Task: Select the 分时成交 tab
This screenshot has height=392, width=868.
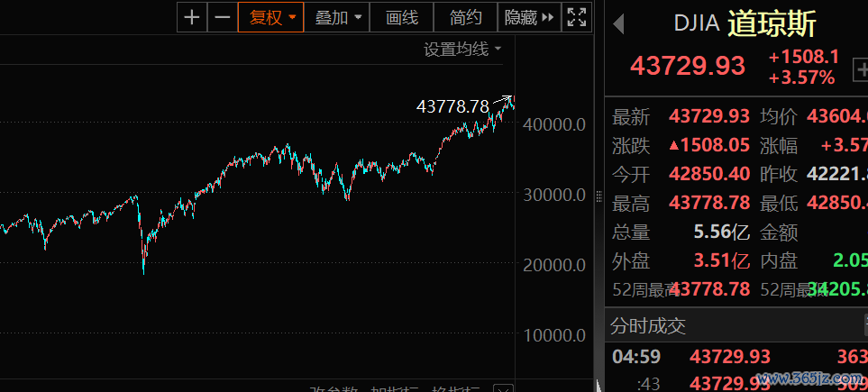Action: pyautogui.click(x=649, y=325)
